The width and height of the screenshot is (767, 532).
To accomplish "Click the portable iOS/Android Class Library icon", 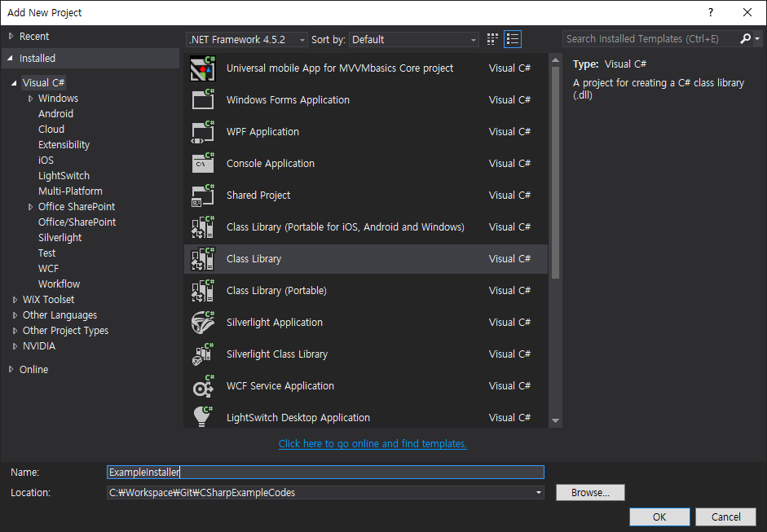I will coord(202,226).
